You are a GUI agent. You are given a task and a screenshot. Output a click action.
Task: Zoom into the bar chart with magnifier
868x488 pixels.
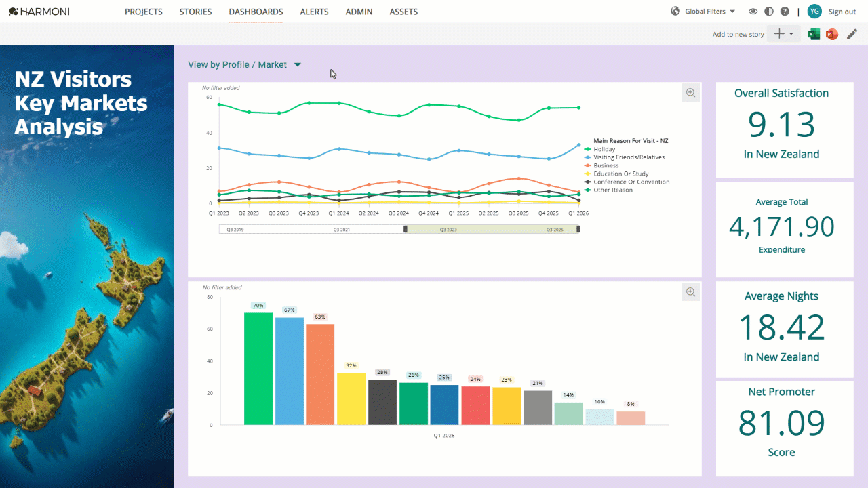(690, 292)
